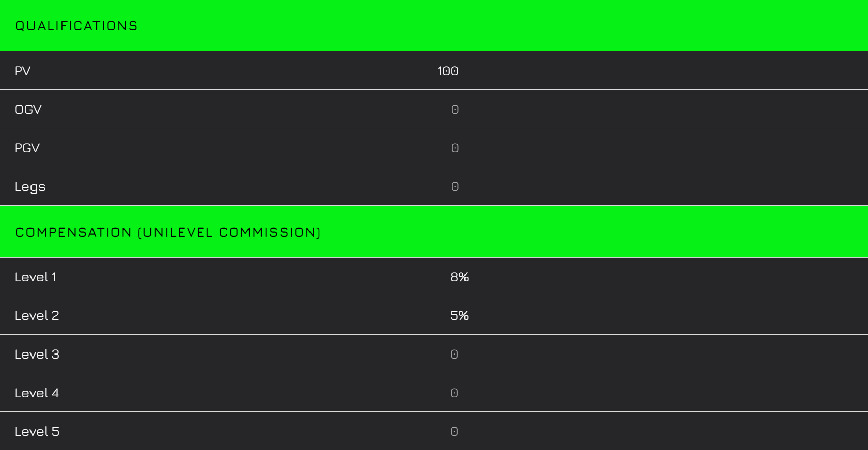Click the Legs row label

pyautogui.click(x=30, y=187)
